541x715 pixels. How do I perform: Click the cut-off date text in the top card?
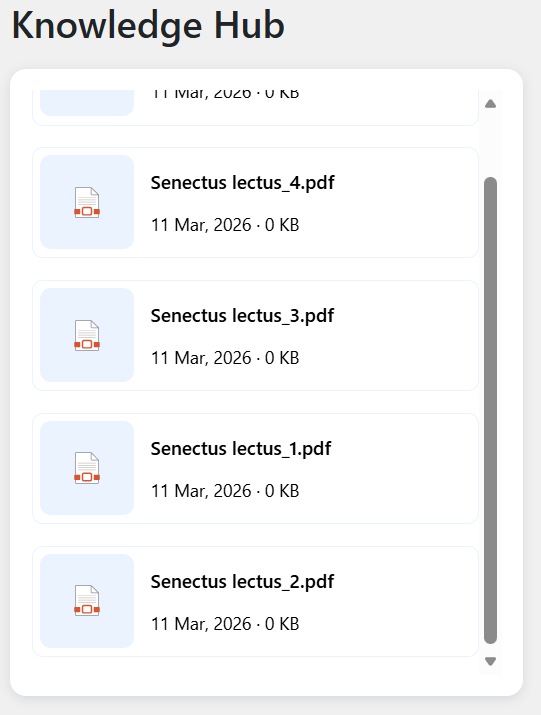[225, 94]
